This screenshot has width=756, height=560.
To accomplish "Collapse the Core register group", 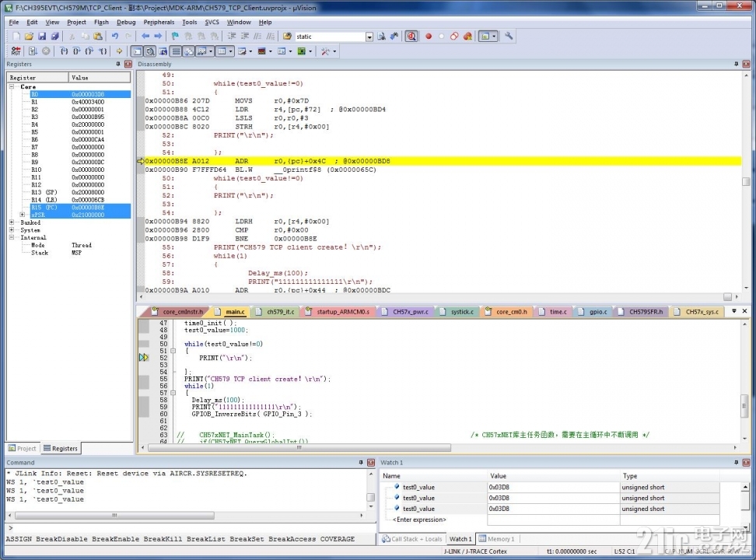I will pos(12,87).
